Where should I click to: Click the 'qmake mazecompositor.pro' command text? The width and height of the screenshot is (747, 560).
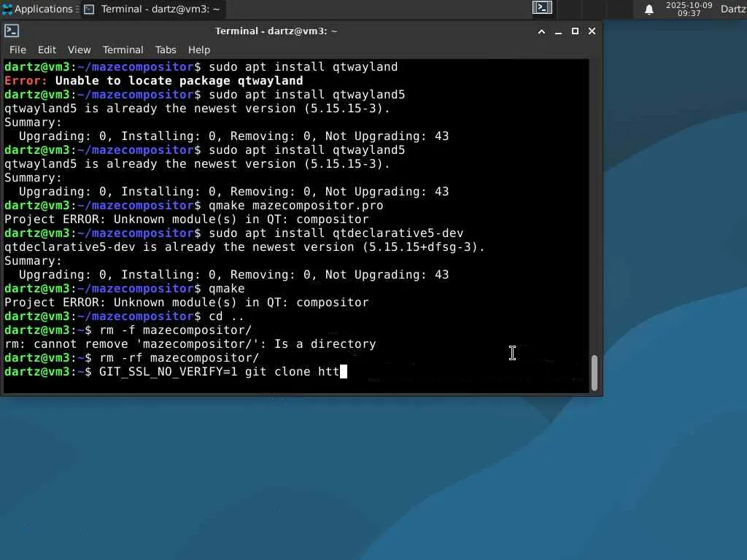(x=296, y=205)
